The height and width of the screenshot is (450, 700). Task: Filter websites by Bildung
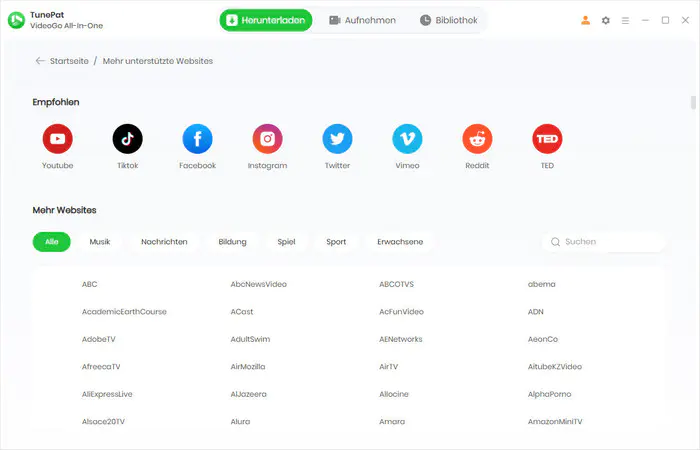[x=233, y=242]
